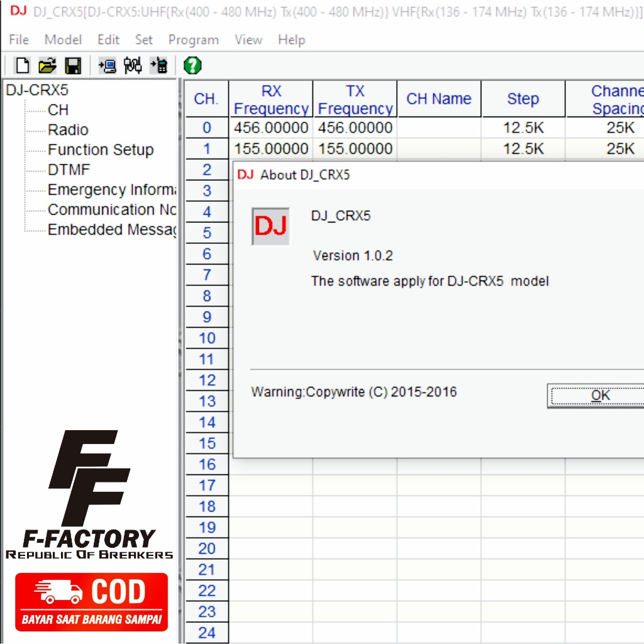Select Function Setup in the sidebar
Image resolution: width=644 pixels, height=644 pixels.
pos(101,150)
